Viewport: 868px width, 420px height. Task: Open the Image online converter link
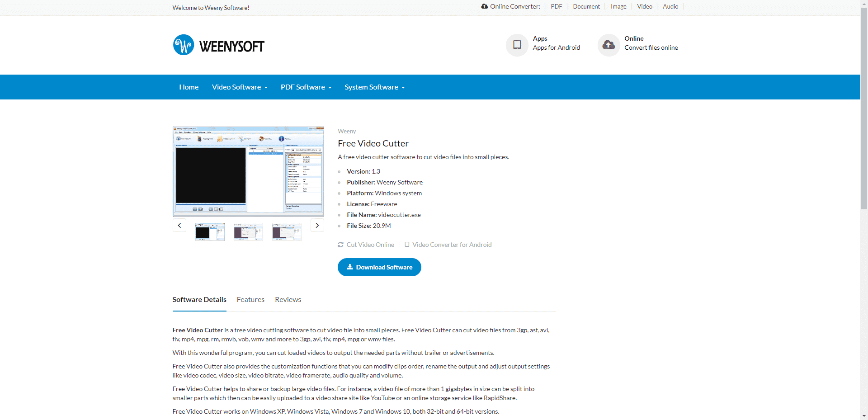point(618,6)
